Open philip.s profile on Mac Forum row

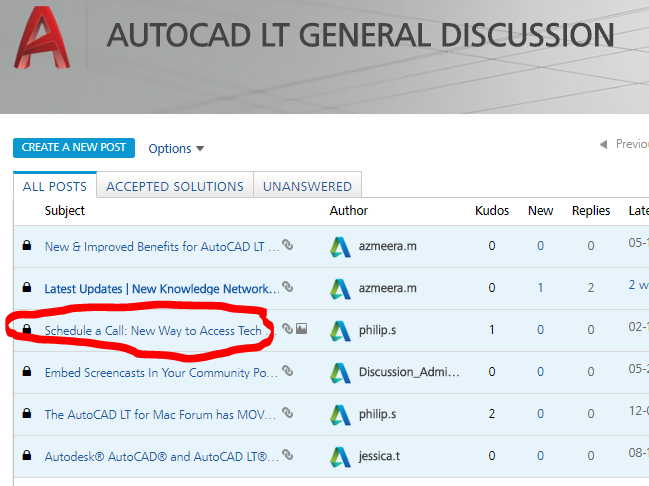click(x=377, y=414)
